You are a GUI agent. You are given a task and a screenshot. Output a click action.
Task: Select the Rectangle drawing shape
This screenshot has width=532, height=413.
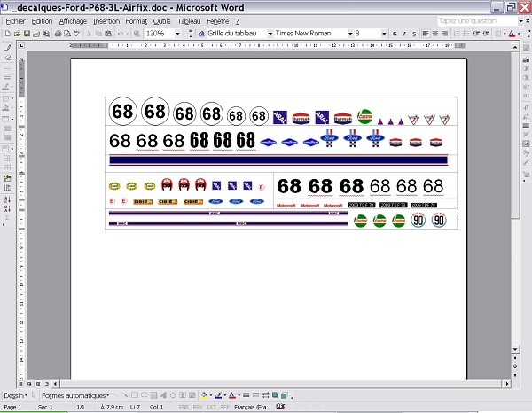[x=135, y=395]
